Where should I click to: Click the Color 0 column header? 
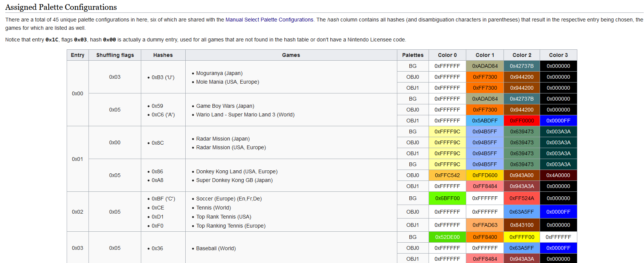click(x=447, y=55)
